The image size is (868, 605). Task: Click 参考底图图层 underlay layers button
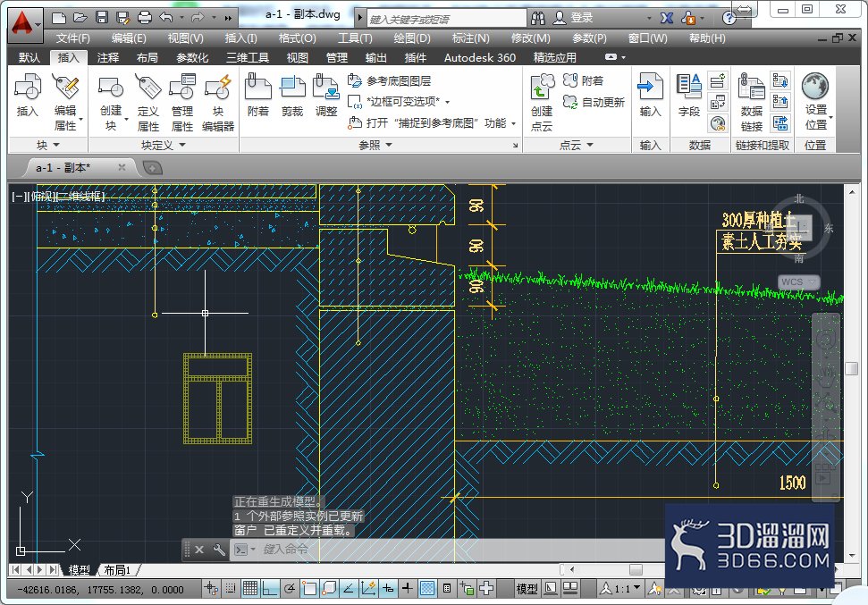pyautogui.click(x=389, y=80)
